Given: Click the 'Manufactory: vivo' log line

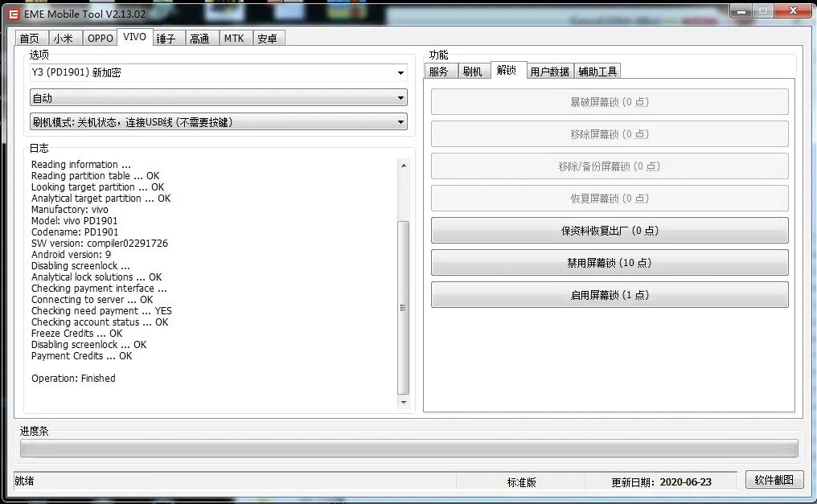Looking at the screenshot, I should tap(70, 210).
